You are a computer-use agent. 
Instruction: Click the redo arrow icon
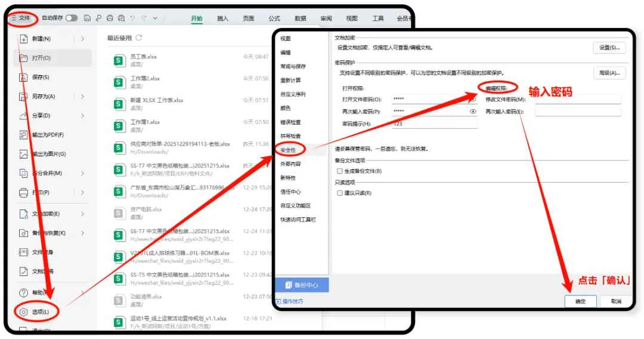tap(144, 18)
